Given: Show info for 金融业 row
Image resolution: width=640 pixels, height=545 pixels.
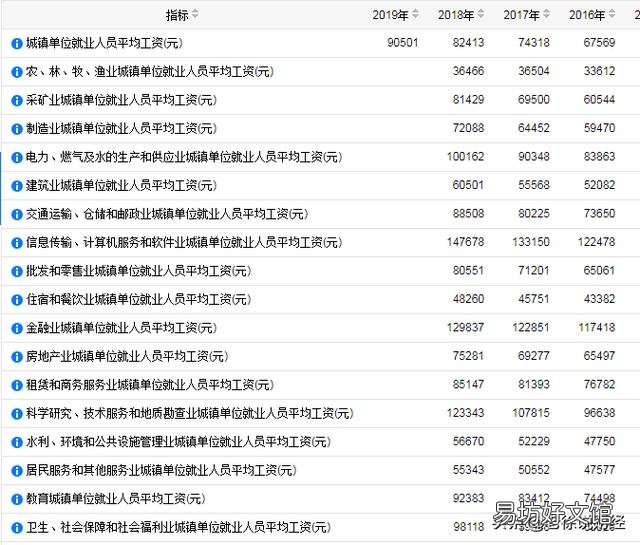Looking at the screenshot, I should coord(16,328).
